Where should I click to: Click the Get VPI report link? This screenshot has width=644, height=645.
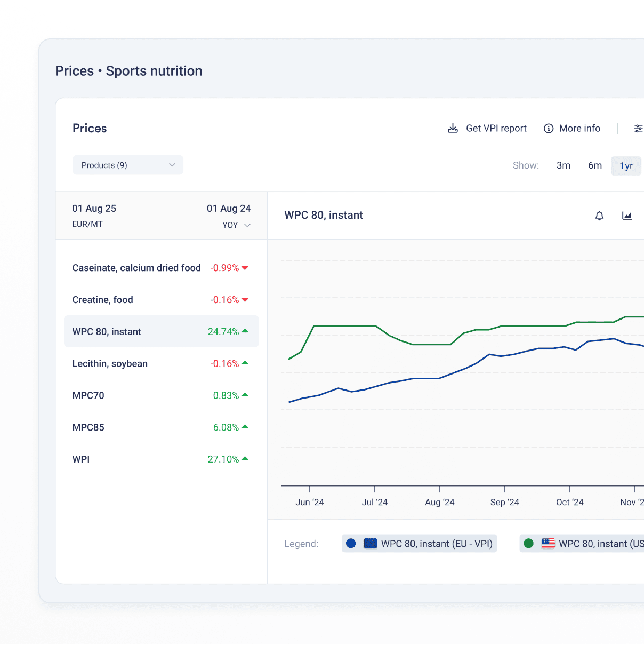pyautogui.click(x=496, y=129)
